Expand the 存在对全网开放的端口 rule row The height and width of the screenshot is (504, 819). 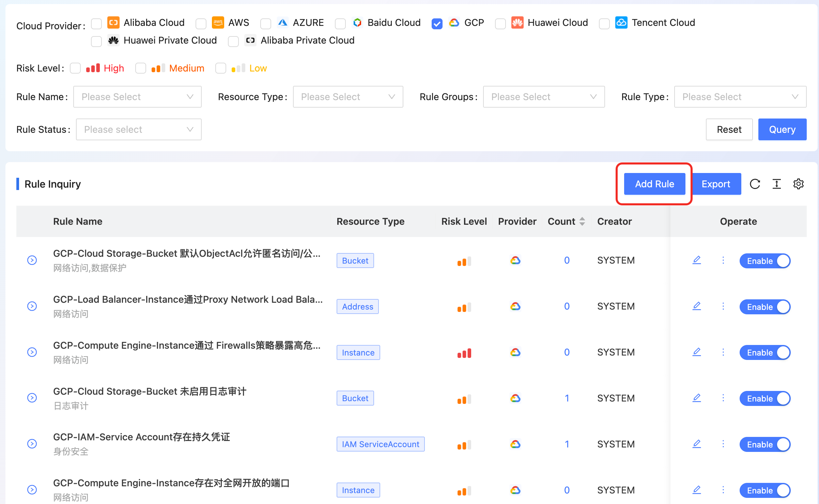(32, 490)
